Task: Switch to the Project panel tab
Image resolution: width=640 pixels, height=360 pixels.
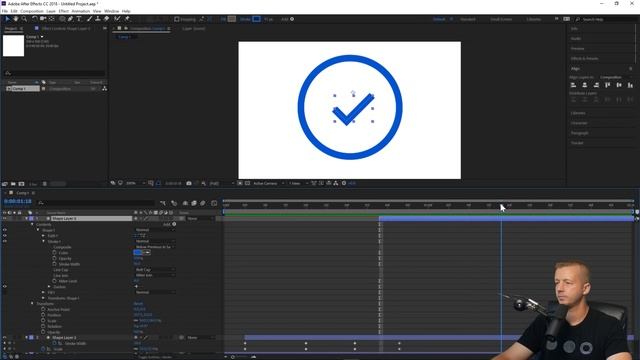Action: click(x=11, y=29)
